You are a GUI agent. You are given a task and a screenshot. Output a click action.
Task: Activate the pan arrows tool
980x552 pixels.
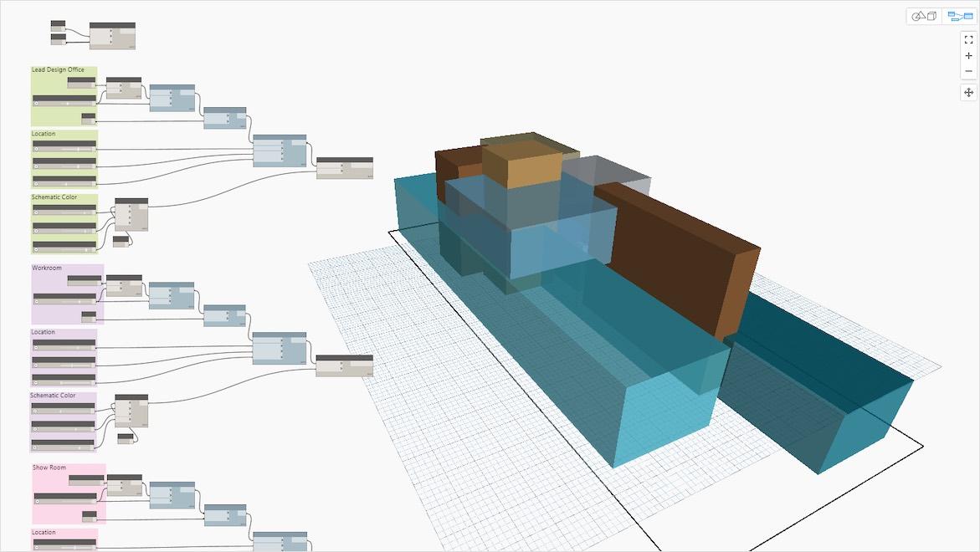point(969,92)
